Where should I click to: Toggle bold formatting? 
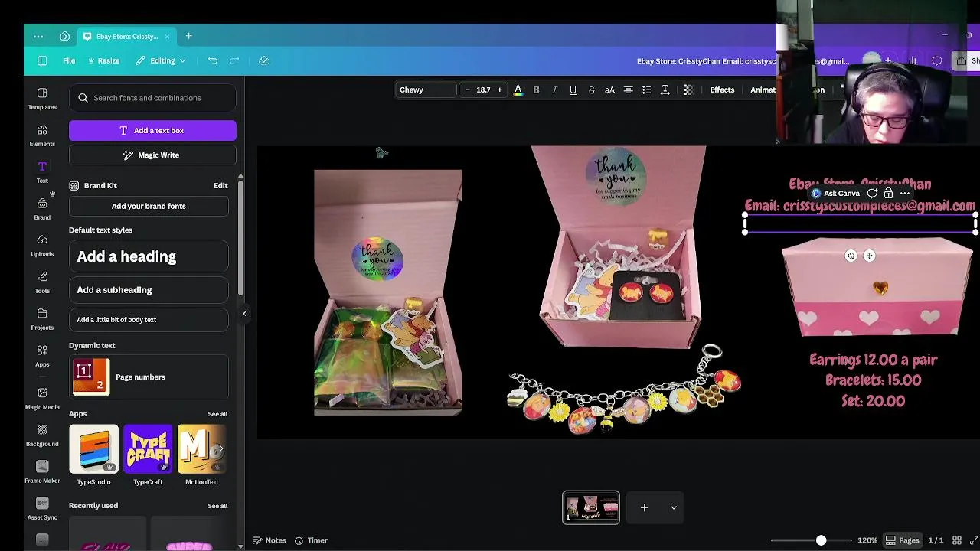click(x=536, y=90)
